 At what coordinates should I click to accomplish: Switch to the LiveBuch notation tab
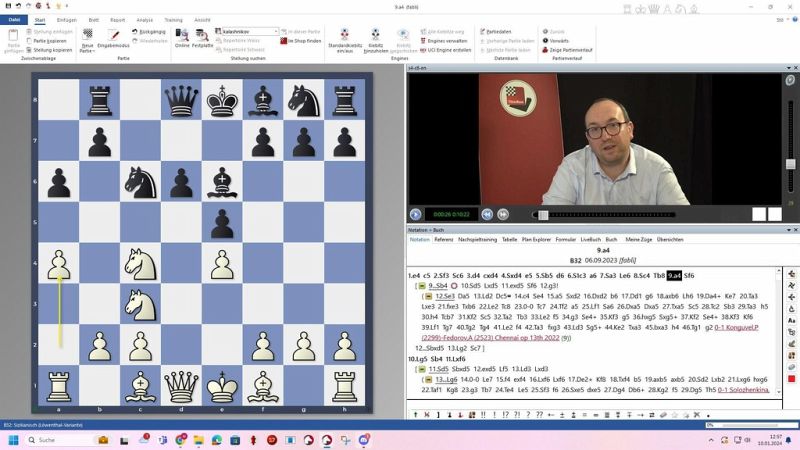592,240
